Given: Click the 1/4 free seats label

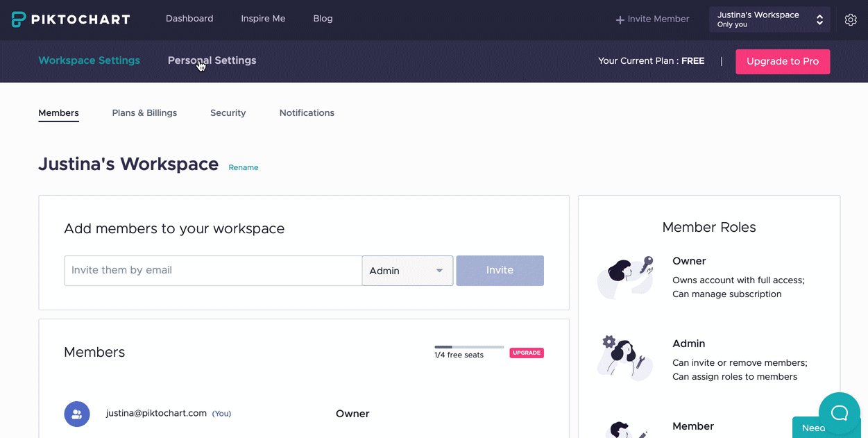Looking at the screenshot, I should click(x=459, y=355).
